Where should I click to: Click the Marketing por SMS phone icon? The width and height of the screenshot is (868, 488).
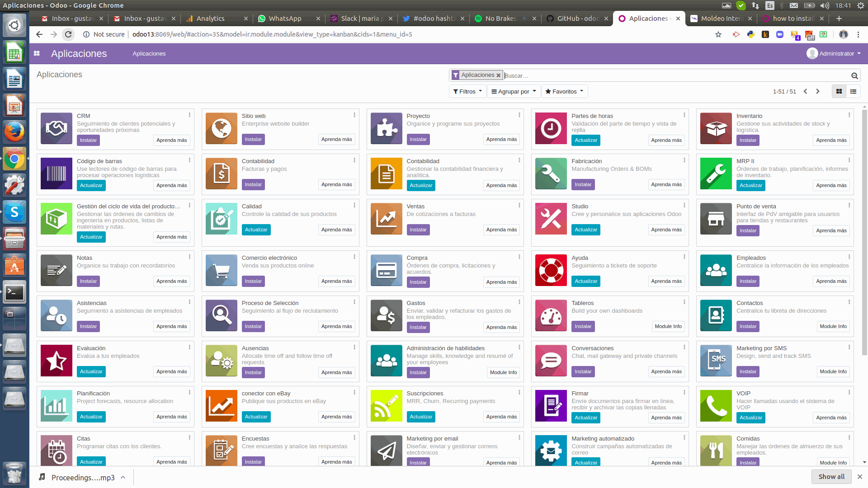(x=716, y=361)
